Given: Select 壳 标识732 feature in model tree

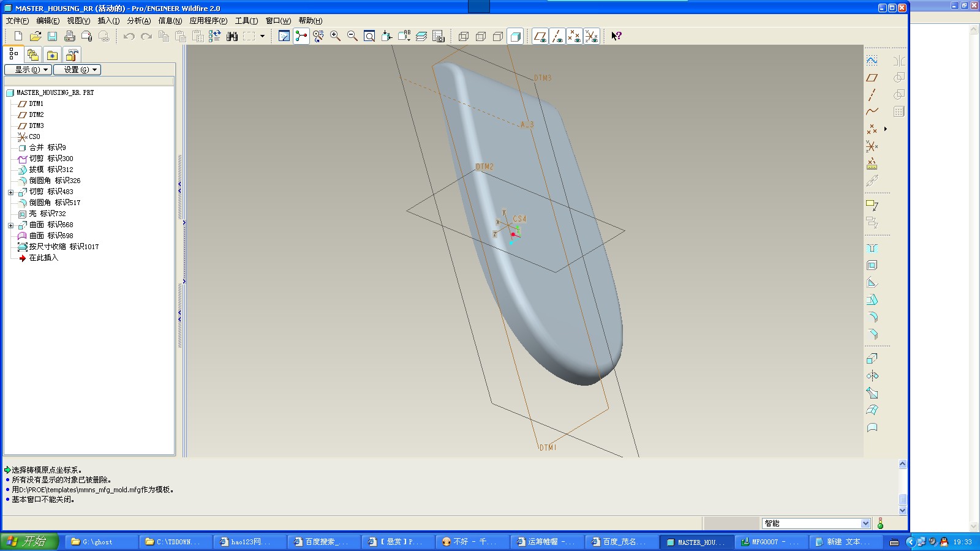Looking at the screenshot, I should pos(47,214).
